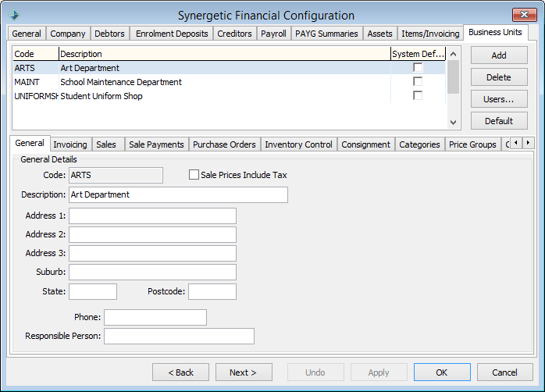Close the Synergetic Financial Configuration window
Screen dimensions: 545x392
click(x=524, y=15)
